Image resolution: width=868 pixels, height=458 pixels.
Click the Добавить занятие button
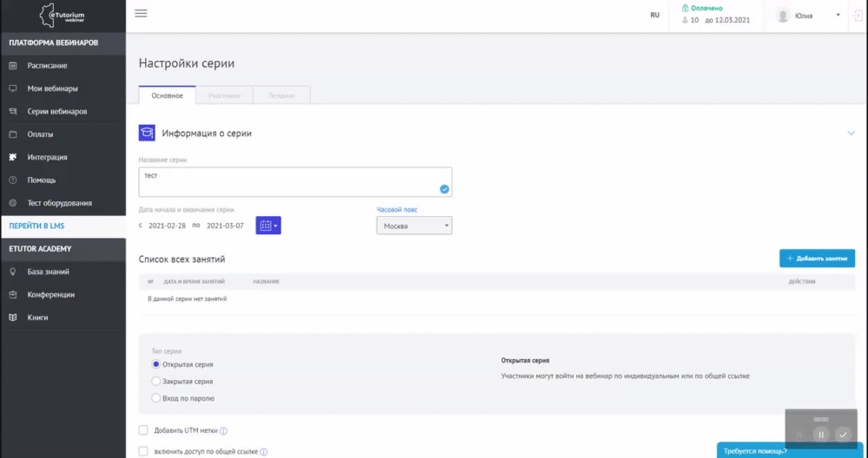(x=817, y=258)
